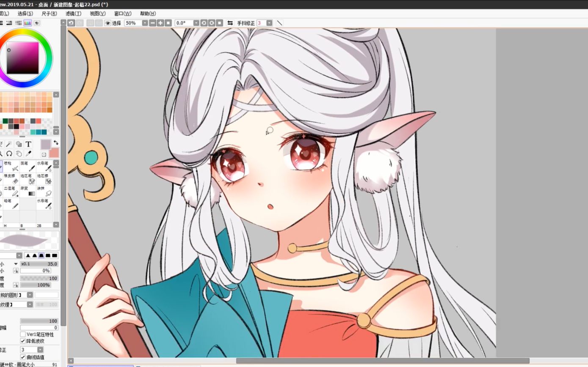Select the Eyedropper color picker tool
The height and width of the screenshot is (367, 588).
coord(28,153)
